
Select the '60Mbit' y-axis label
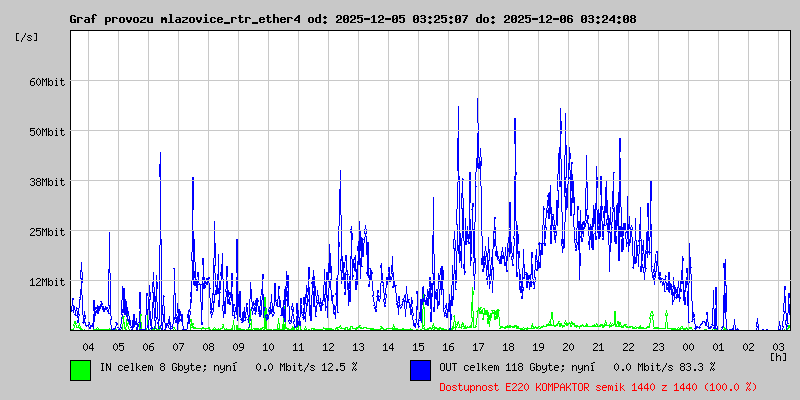47,82
